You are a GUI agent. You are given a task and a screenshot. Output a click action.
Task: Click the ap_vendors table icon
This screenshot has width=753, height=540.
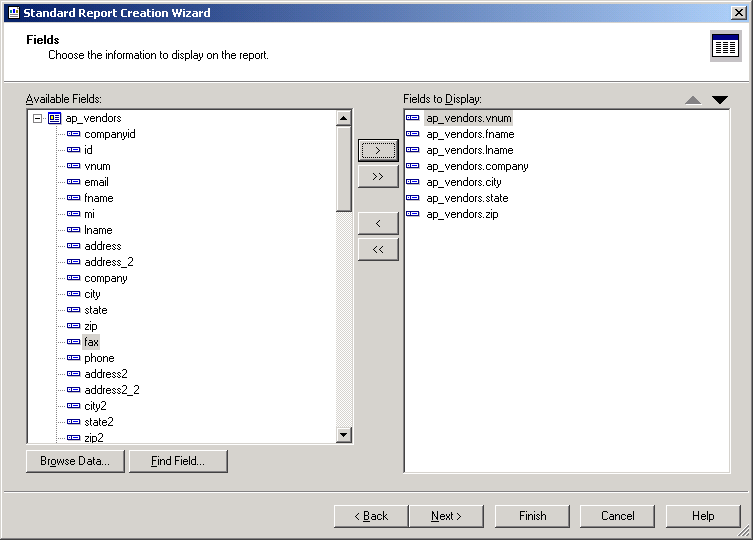[54, 118]
